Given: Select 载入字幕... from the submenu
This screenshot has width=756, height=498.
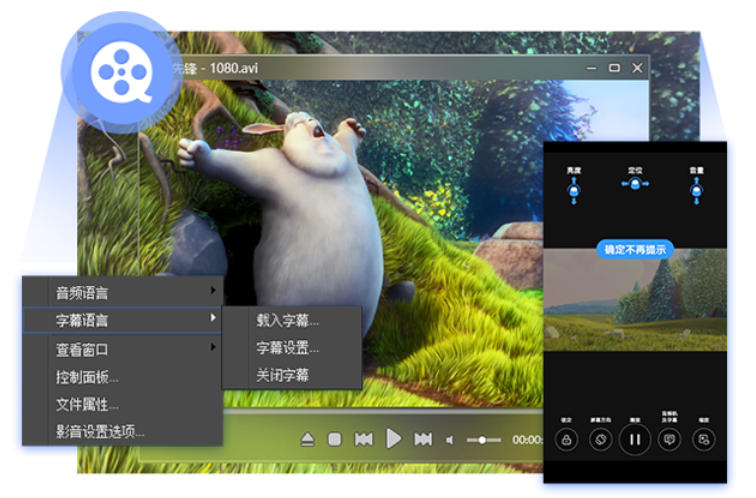Looking at the screenshot, I should 287,321.
